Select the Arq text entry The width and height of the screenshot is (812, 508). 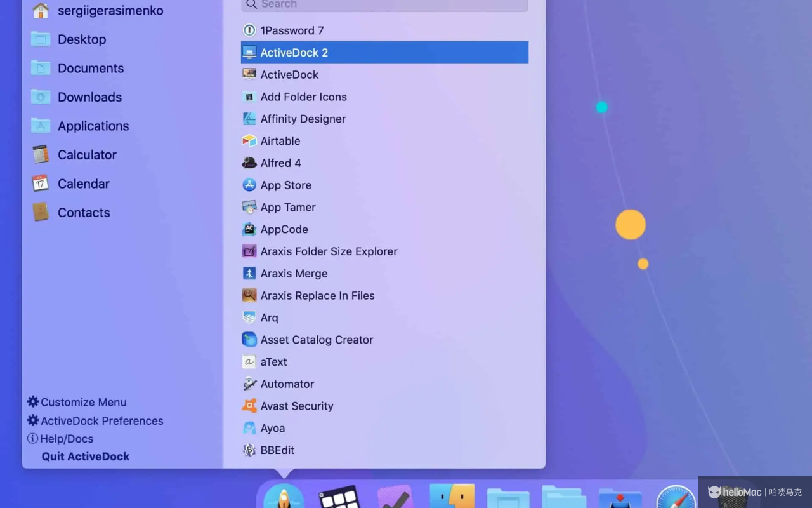tap(270, 317)
